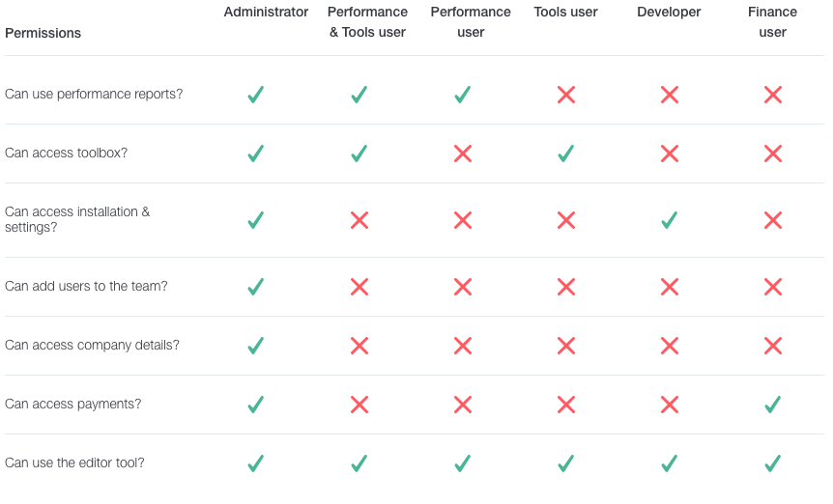Click the Finance user column header
Image resolution: width=833 pixels, height=504 pixels.
(772, 22)
